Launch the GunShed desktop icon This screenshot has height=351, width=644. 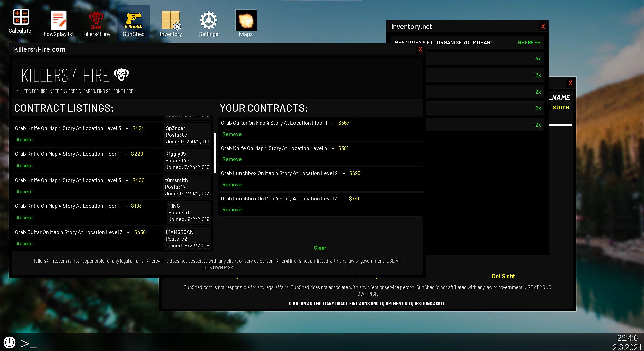(x=133, y=23)
